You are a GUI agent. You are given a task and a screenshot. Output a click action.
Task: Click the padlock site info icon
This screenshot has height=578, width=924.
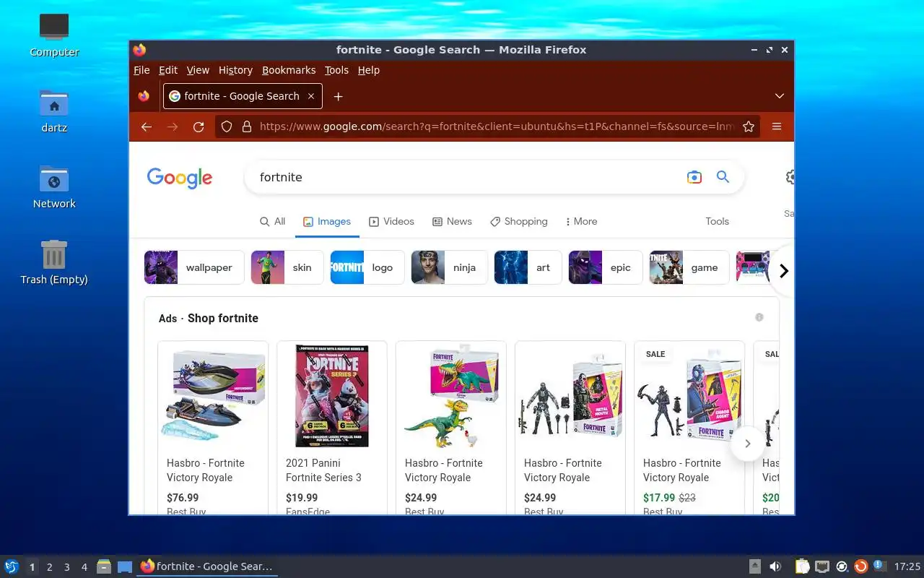247,126
